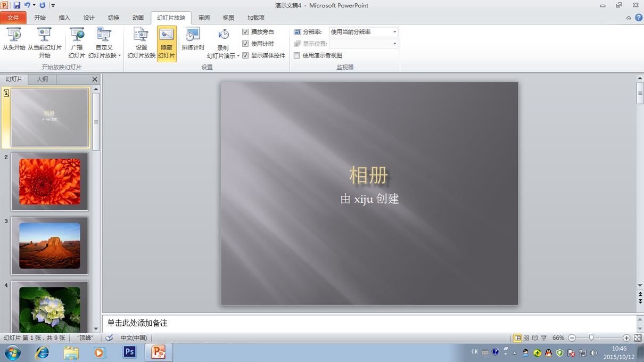Screen dimensions: 644x362
Task: Toggle Play Narrations (播放旁白) checkbox
Action: coord(245,32)
